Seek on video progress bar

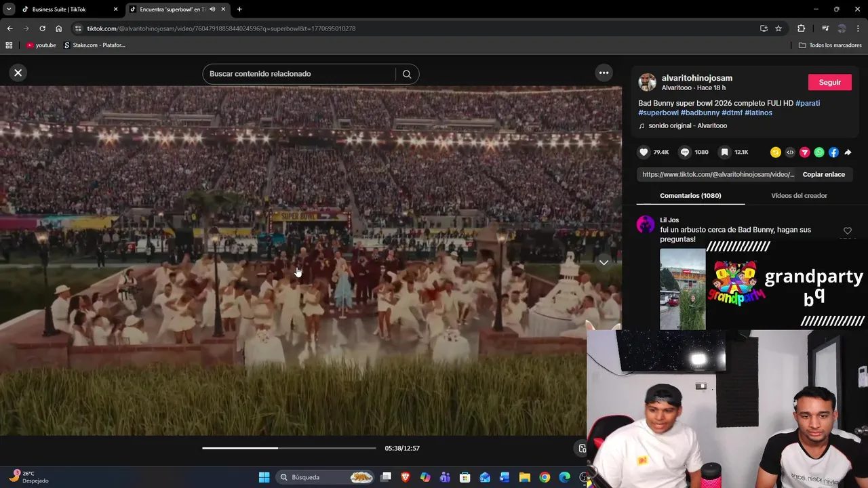289,448
